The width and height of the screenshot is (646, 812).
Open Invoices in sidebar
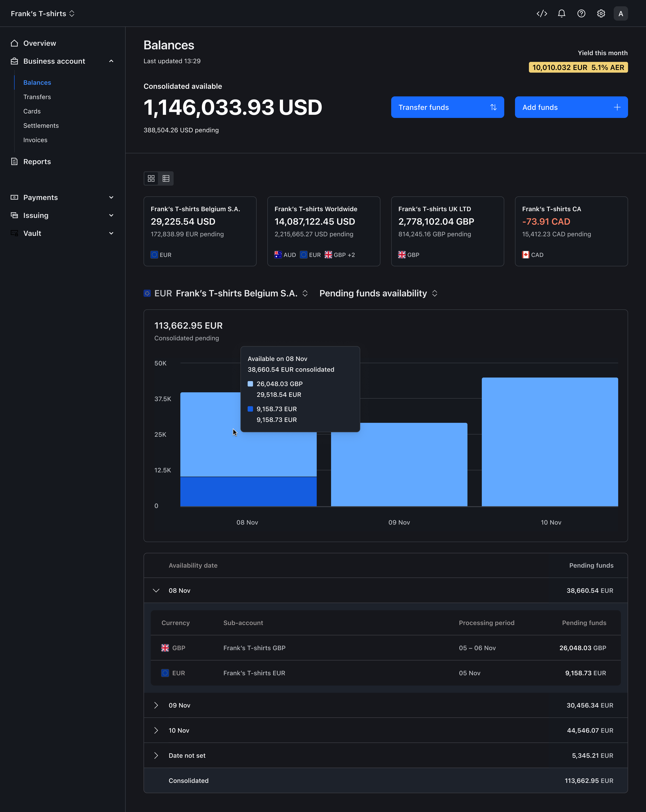35,140
